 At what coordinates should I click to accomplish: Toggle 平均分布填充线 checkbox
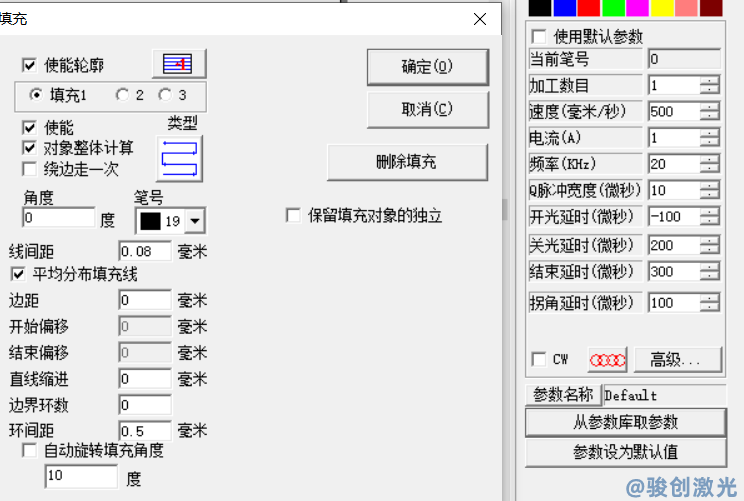(18, 274)
